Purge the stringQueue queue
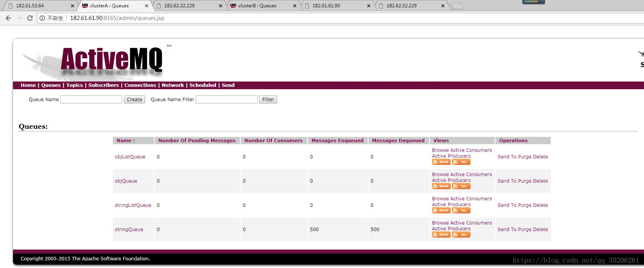 (x=525, y=230)
